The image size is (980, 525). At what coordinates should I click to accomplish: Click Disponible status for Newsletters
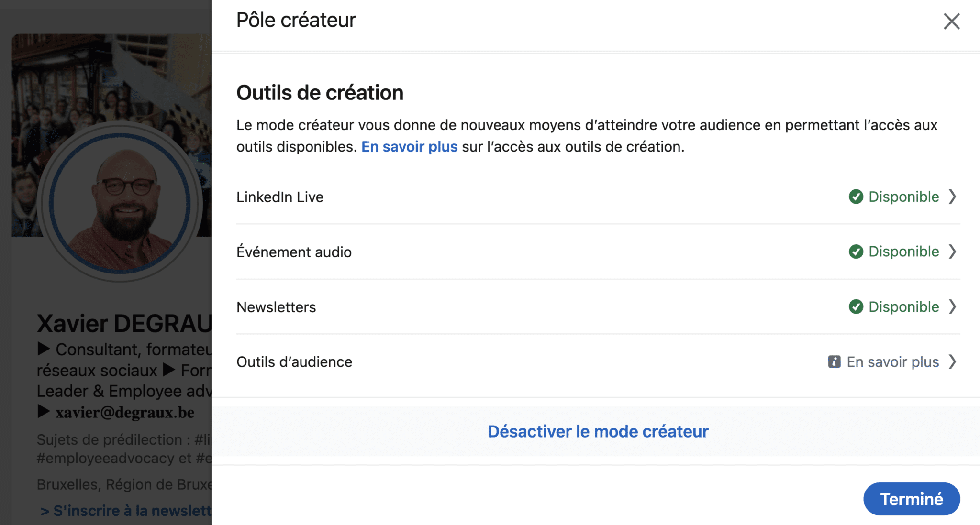click(903, 306)
